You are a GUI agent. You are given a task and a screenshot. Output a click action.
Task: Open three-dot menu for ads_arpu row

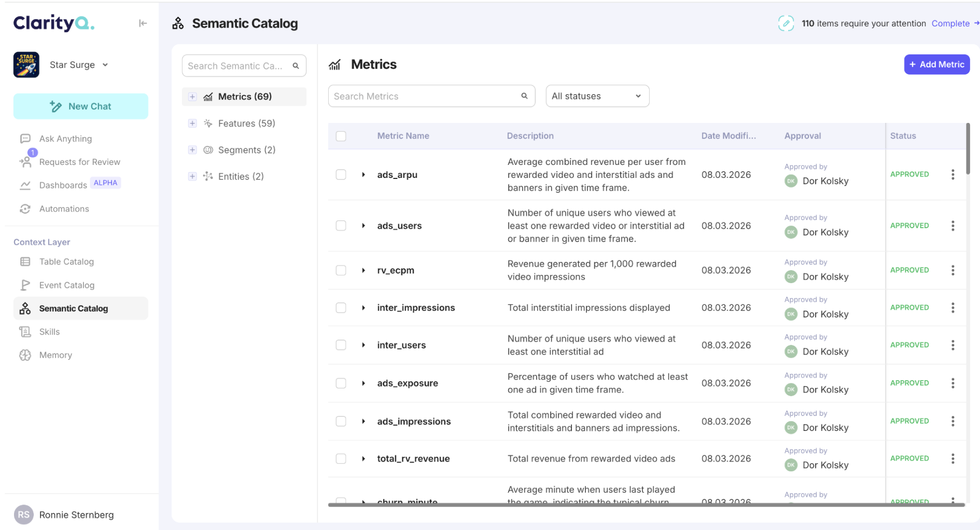(953, 175)
